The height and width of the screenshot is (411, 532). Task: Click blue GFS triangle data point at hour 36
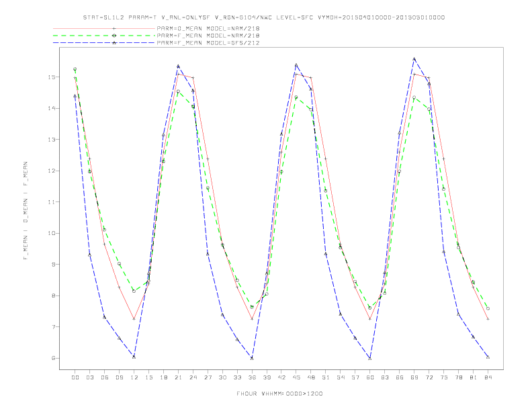point(252,358)
